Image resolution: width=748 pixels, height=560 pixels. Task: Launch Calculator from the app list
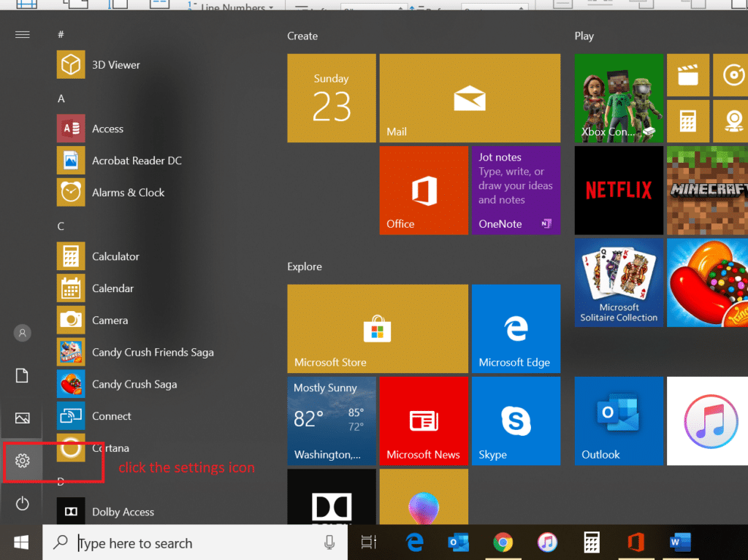(115, 256)
